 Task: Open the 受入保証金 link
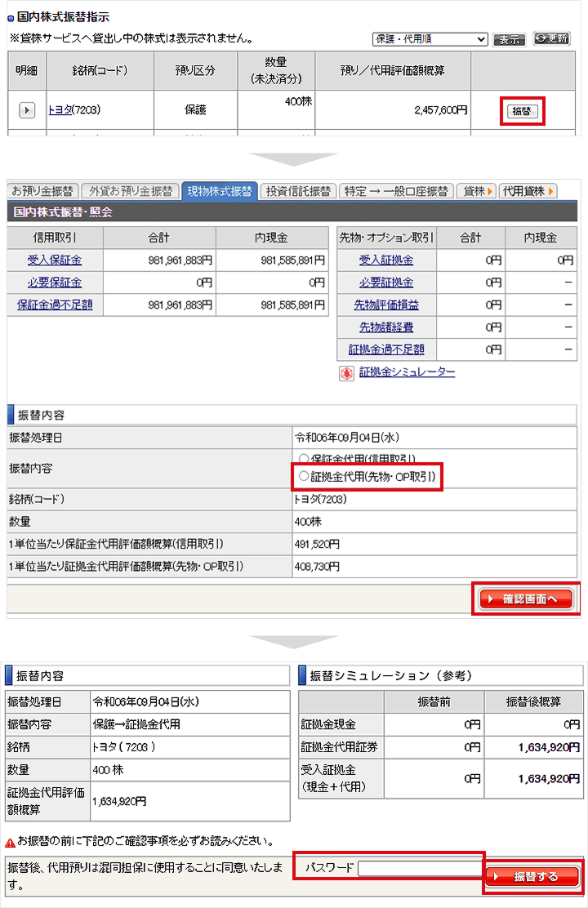(55, 260)
